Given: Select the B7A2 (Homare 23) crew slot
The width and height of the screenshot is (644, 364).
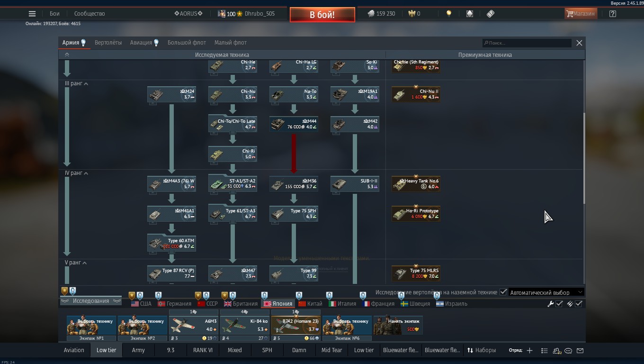Looking at the screenshot, I should (296, 325).
